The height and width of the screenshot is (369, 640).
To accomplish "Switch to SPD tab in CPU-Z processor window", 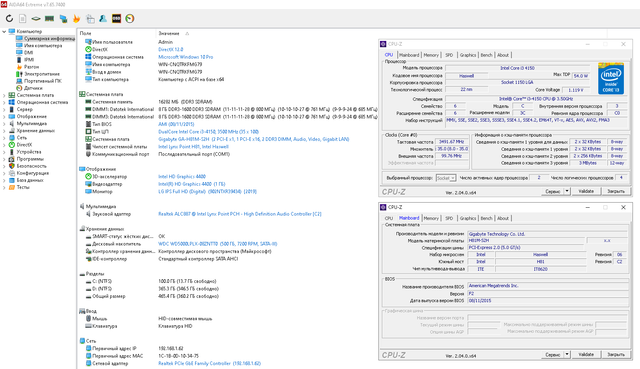I will coord(449,55).
